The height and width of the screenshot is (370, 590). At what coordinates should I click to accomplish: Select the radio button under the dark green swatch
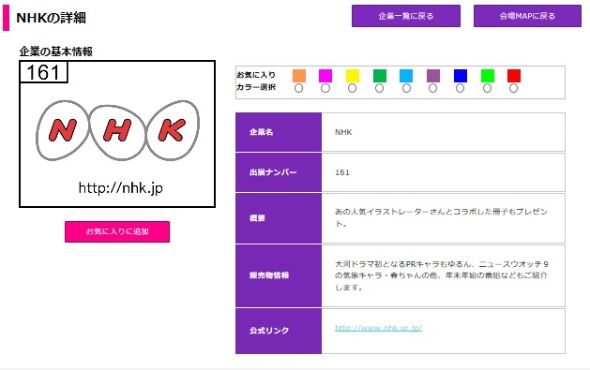[379, 88]
